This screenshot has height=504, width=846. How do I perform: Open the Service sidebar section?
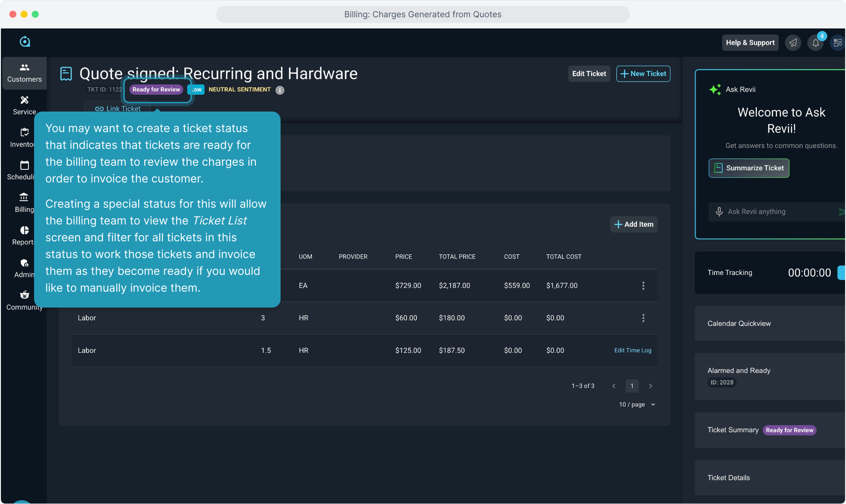tap(24, 105)
